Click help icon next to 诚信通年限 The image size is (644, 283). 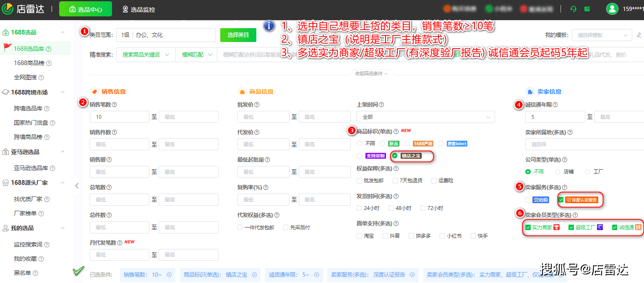click(555, 105)
